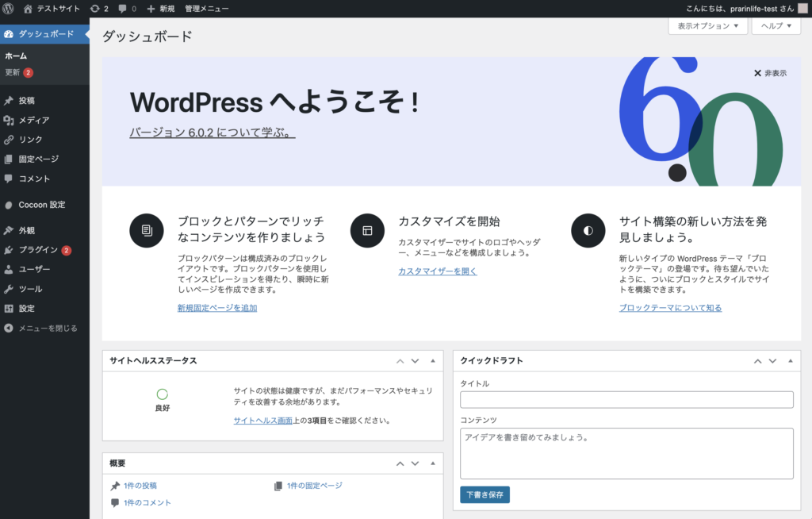Viewport: 812px width, 519px height.
Task: Open the テストサイト home icon link
Action: 28,8
